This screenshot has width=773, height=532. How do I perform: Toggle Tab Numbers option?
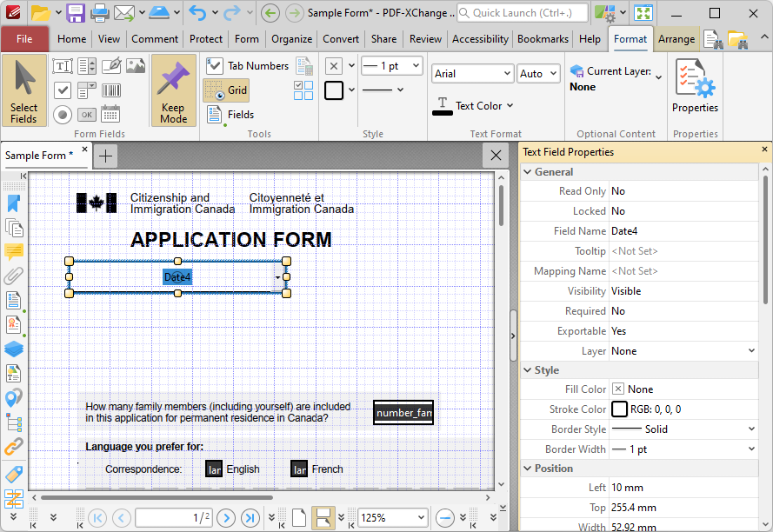[x=247, y=66]
